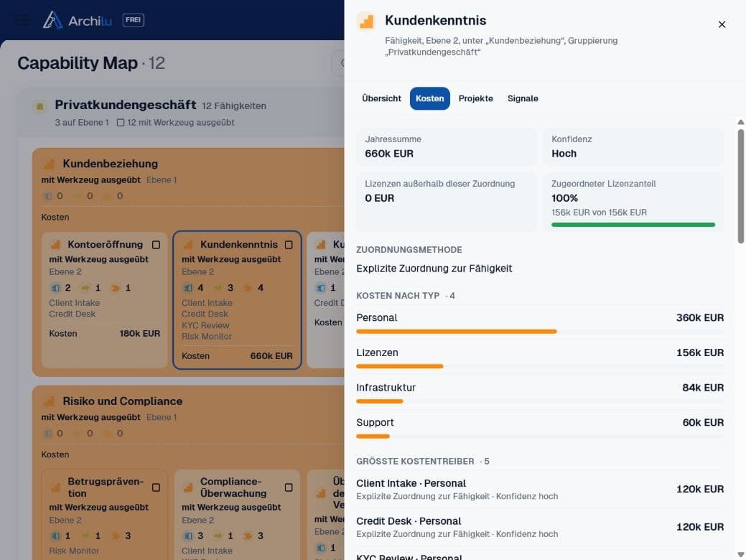Open the hamburger menu in the top bar
Viewport: 746px width, 560px height.
click(x=22, y=20)
